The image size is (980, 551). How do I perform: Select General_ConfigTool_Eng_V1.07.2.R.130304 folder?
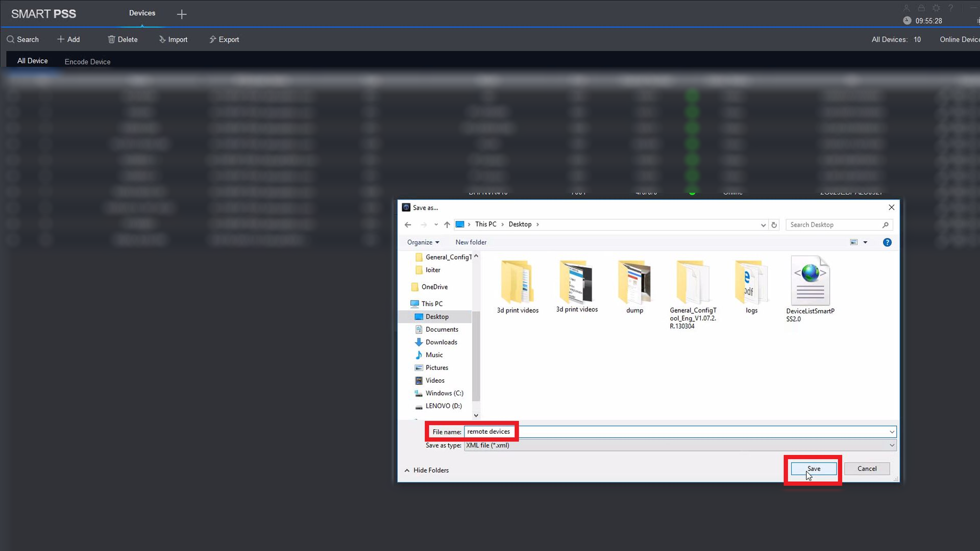[693, 294]
